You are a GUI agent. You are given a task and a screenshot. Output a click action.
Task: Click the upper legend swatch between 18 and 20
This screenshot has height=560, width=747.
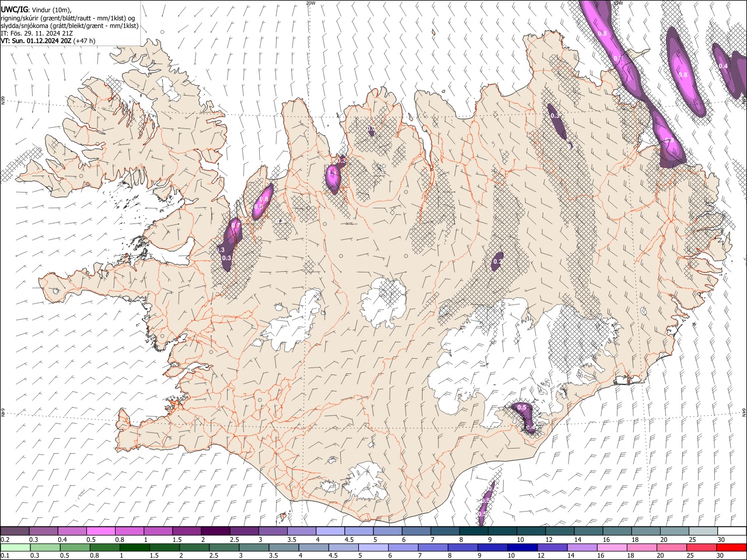click(645, 531)
